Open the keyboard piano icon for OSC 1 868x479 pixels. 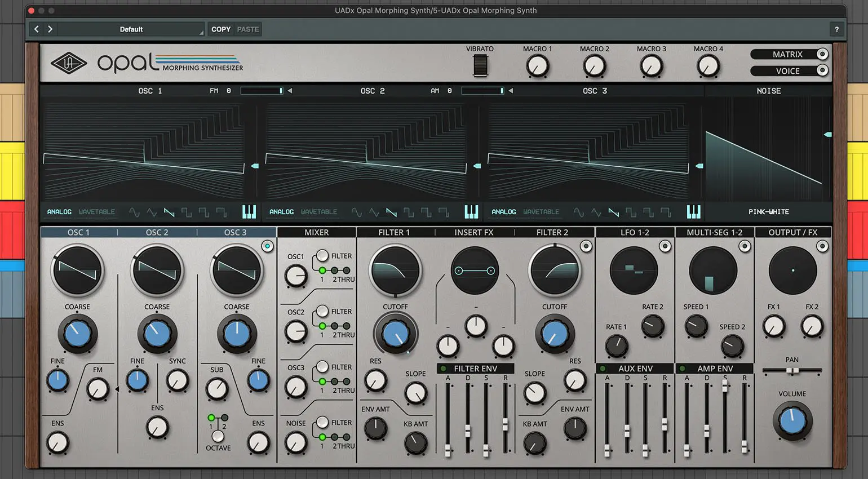tap(250, 212)
